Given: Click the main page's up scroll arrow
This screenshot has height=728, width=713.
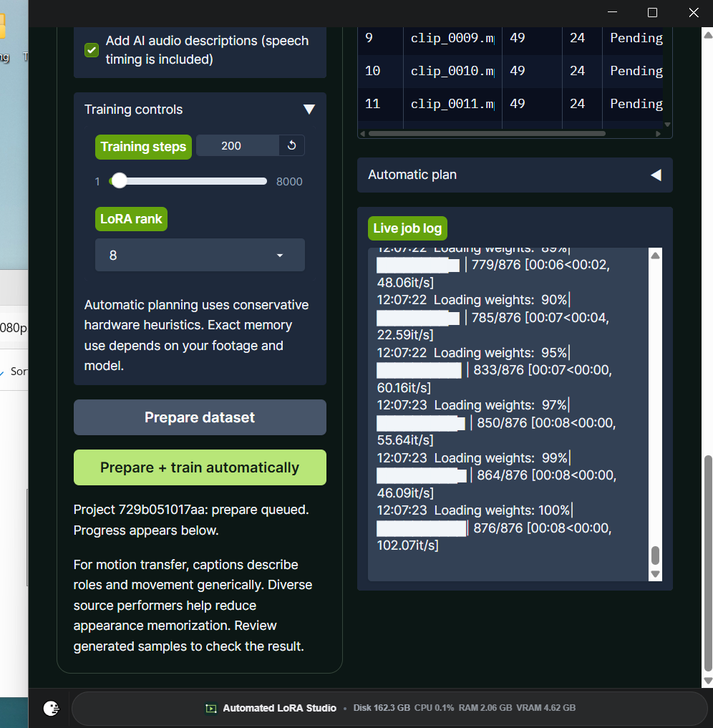Looking at the screenshot, I should [x=708, y=35].
